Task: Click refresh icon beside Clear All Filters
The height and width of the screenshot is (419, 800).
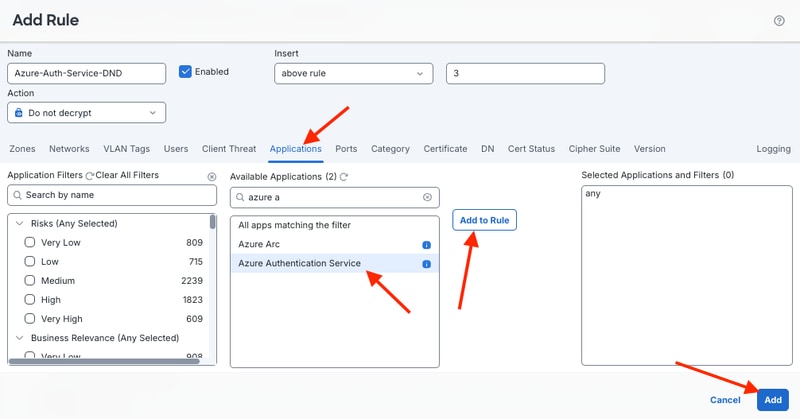Action: (90, 176)
